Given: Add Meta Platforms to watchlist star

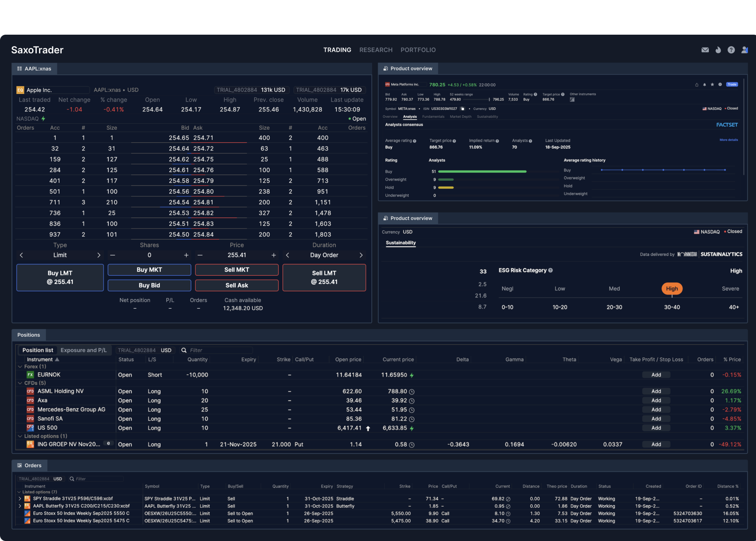Looking at the screenshot, I should pos(712,85).
